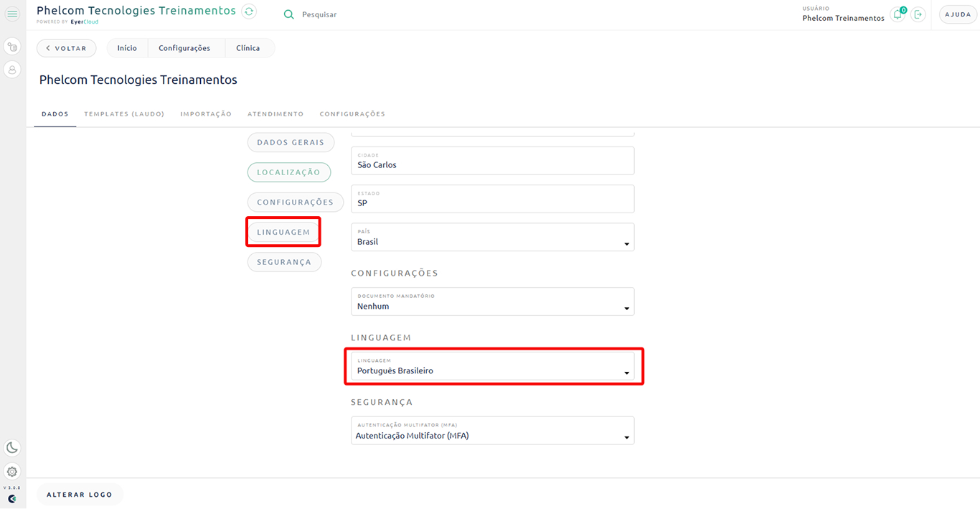Click the user profile icon in the left sidebar
Viewport: 980px width, 509px height.
tap(11, 70)
